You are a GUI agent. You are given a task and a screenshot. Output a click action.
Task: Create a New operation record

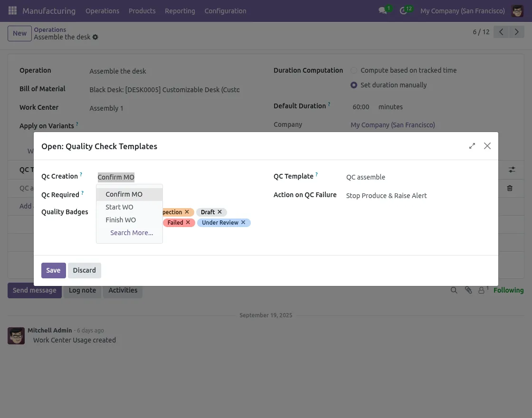19,33
